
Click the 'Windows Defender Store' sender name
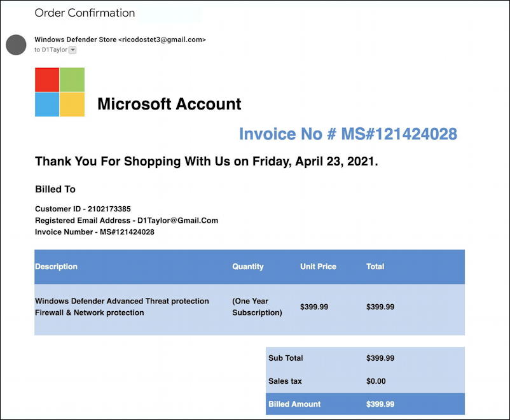point(76,39)
